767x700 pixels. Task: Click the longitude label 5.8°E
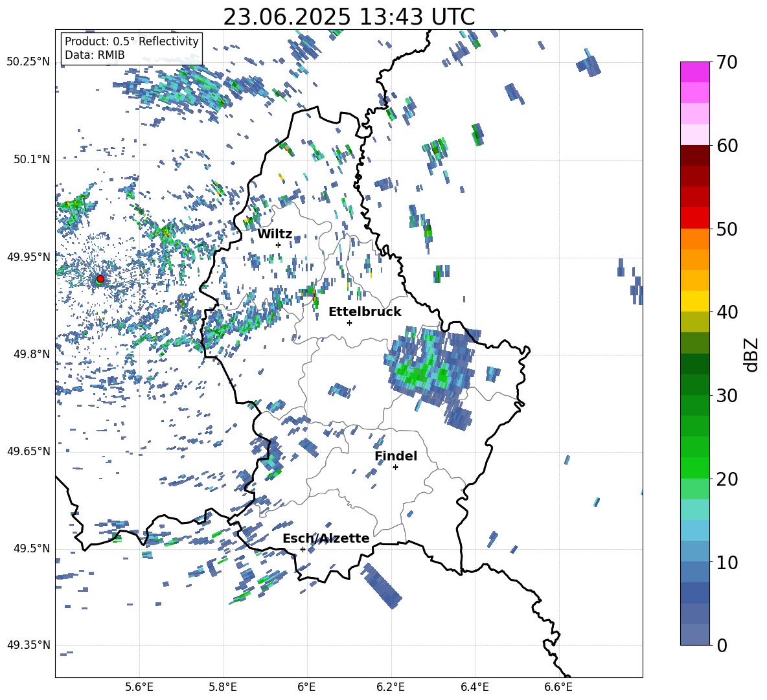tap(223, 688)
